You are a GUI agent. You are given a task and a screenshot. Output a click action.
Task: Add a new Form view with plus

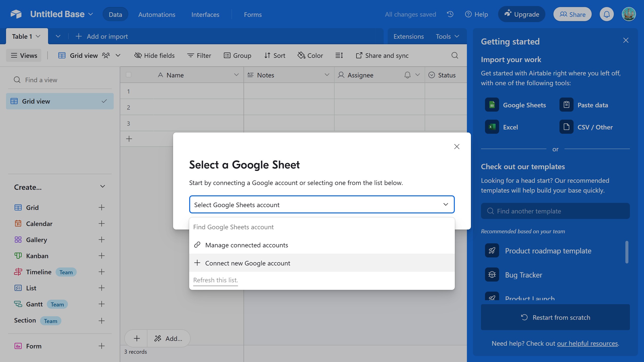(102, 346)
